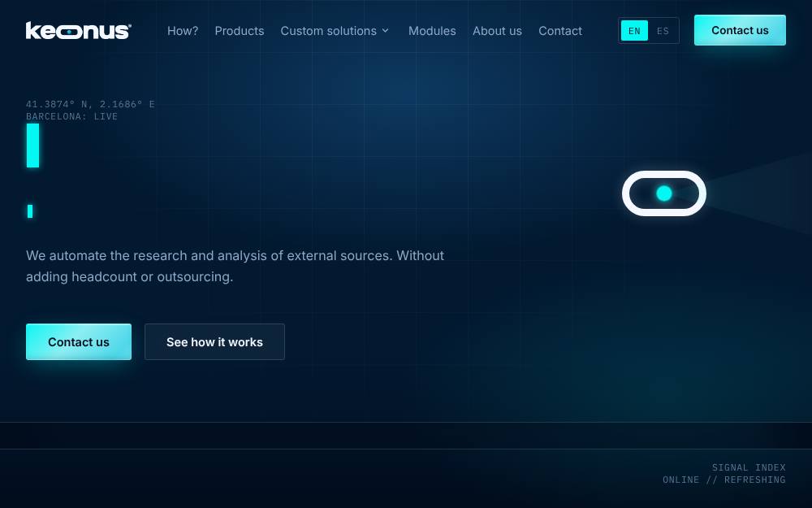The width and height of the screenshot is (812, 508).
Task: Switch language to ES
Action: [x=663, y=31]
